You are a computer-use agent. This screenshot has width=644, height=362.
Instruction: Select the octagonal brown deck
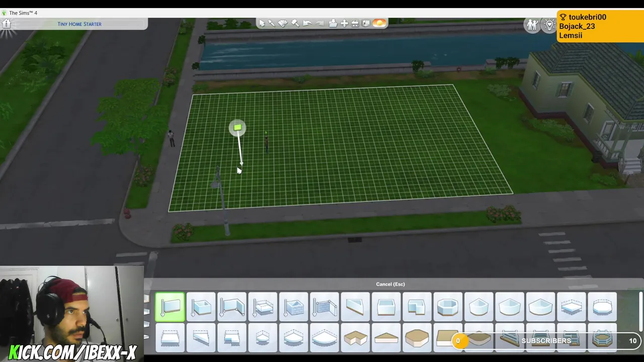pyautogui.click(x=417, y=338)
